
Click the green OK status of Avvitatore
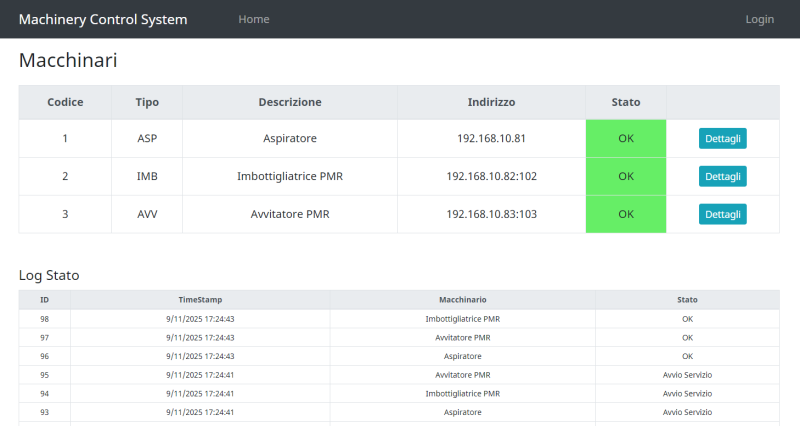(626, 214)
